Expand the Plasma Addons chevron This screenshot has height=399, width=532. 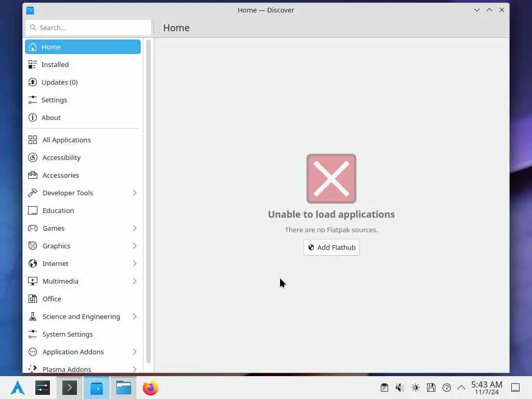[135, 369]
